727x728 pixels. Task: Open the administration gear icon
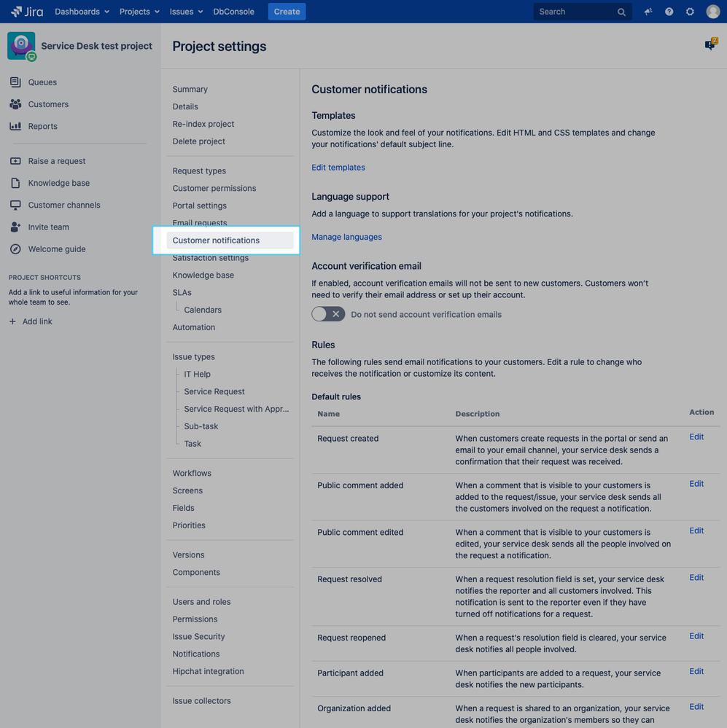tap(690, 12)
